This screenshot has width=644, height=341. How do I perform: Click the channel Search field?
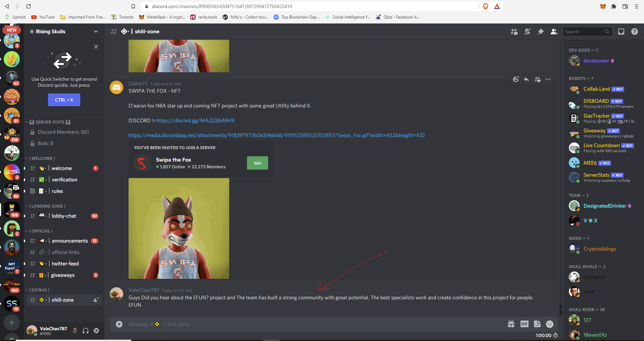click(x=587, y=32)
